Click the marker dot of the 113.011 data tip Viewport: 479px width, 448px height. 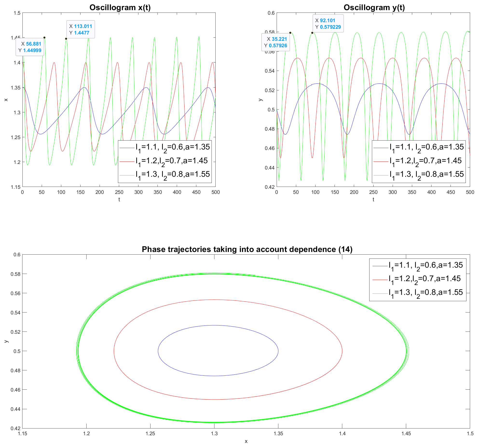(x=66, y=39)
